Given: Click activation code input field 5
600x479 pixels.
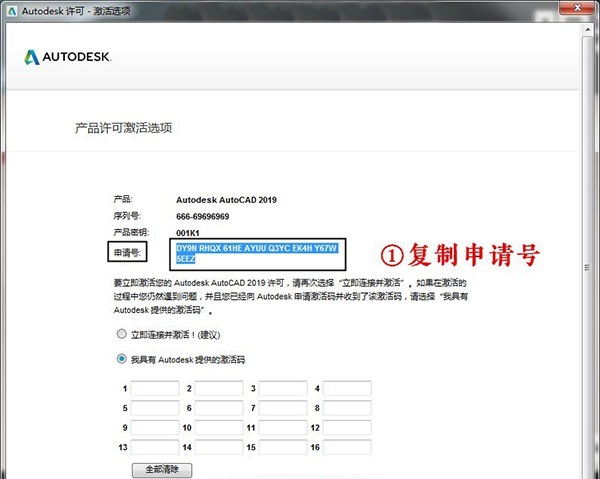Looking at the screenshot, I should click(155, 408).
